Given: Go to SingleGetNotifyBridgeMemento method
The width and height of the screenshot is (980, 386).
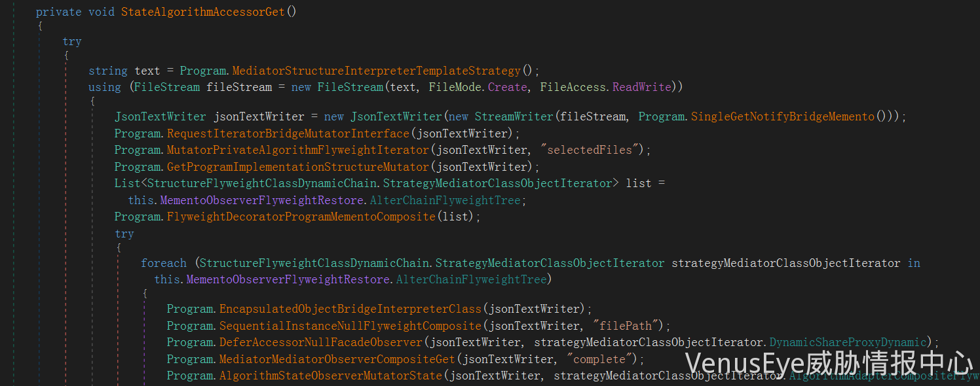Looking at the screenshot, I should 782,116.
